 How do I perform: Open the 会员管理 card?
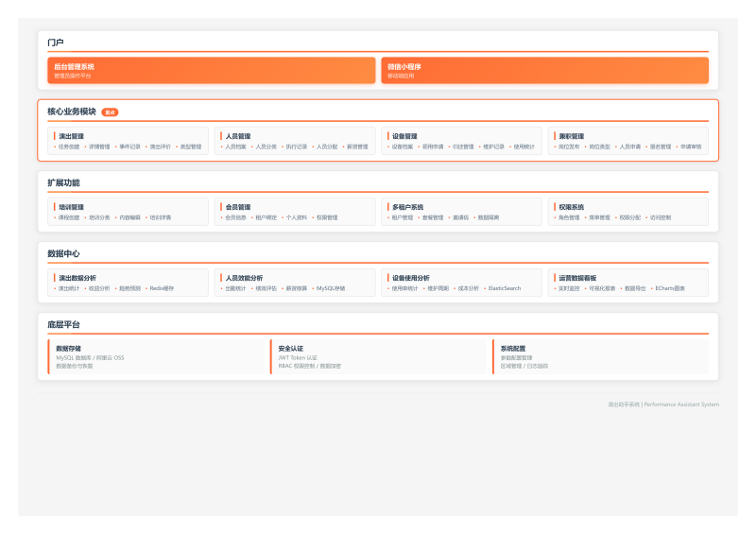click(x=295, y=212)
